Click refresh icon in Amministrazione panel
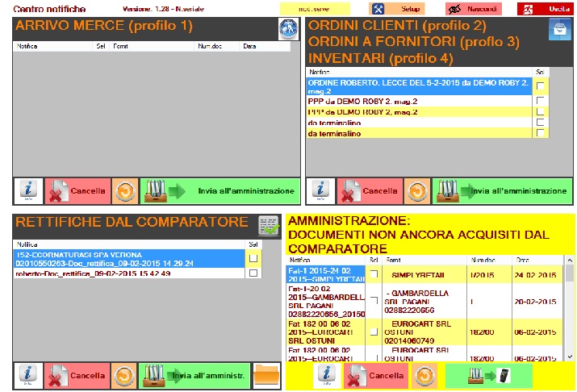Image resolution: width=577 pixels, height=392 pixels. click(x=424, y=376)
